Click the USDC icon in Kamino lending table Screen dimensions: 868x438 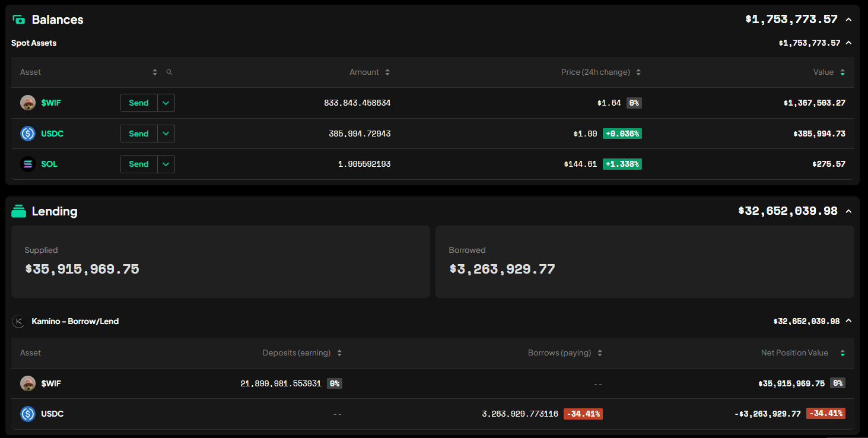pyautogui.click(x=28, y=414)
